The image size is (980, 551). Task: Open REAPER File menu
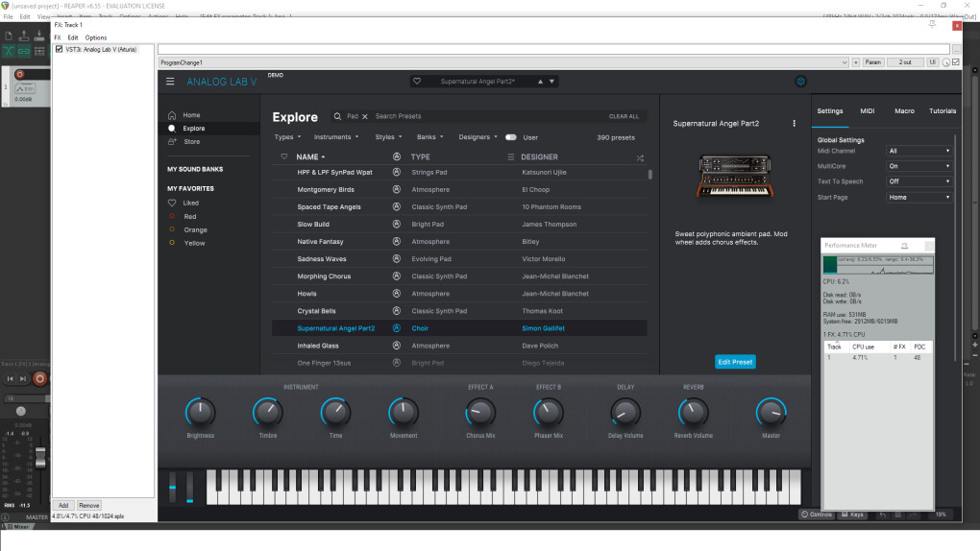tap(8, 17)
